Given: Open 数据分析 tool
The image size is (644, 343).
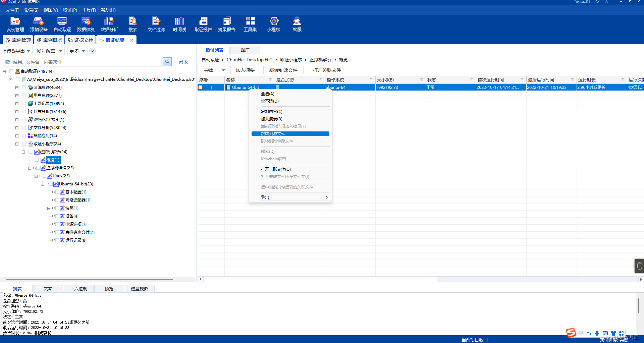Looking at the screenshot, I should [109, 24].
